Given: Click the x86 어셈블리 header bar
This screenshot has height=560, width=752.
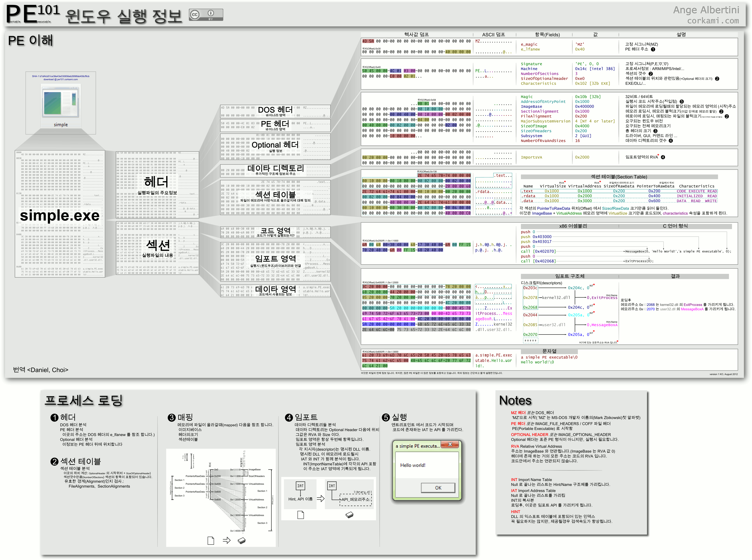Looking at the screenshot, I should [573, 226].
